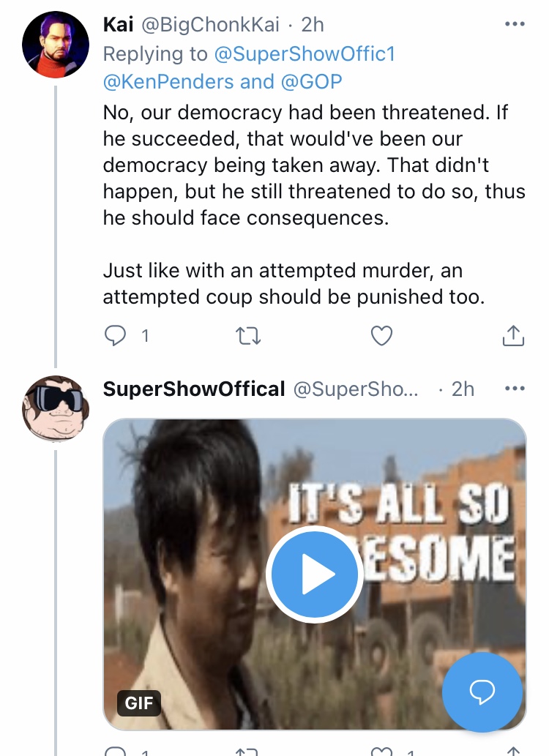Open more options on SuperShowOffical's tweet
The image size is (549, 756).
coord(515,388)
